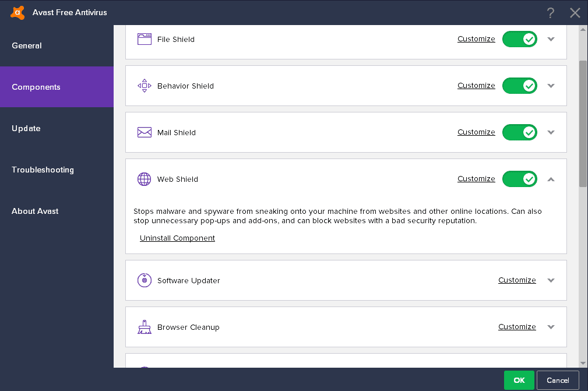
Task: Switch off the Web Shield slider
Action: coord(519,179)
